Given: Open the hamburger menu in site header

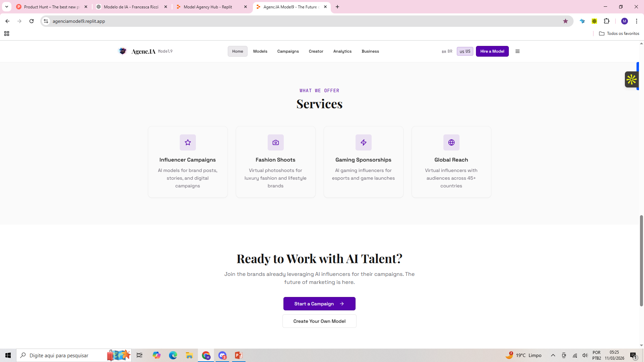Looking at the screenshot, I should 517,51.
